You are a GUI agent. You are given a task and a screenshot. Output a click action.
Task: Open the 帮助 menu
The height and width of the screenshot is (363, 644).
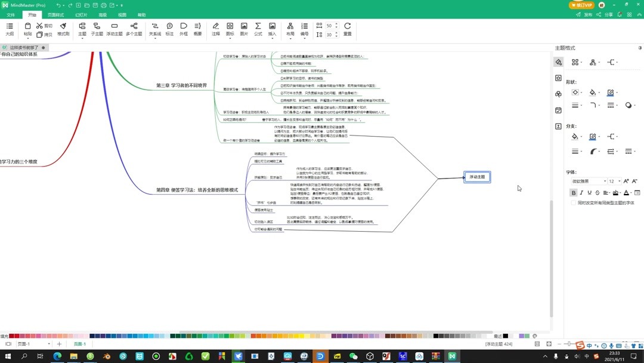click(141, 14)
